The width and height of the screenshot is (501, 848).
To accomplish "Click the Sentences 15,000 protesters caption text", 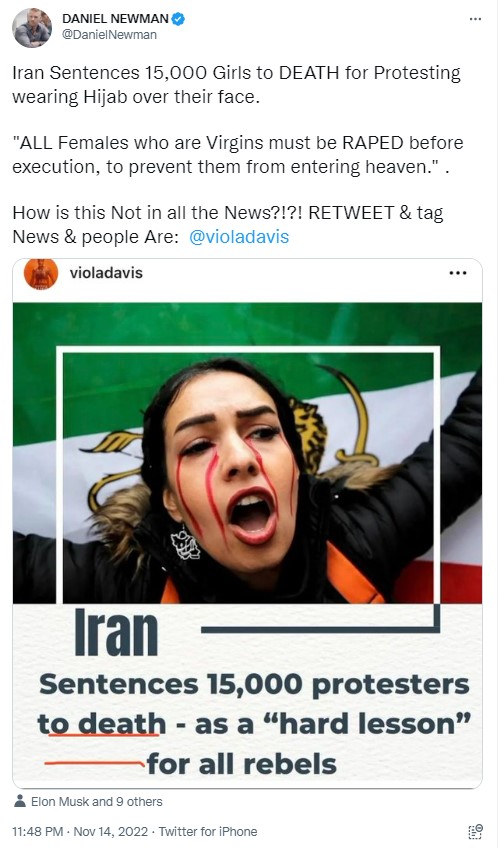I will click(x=254, y=685).
